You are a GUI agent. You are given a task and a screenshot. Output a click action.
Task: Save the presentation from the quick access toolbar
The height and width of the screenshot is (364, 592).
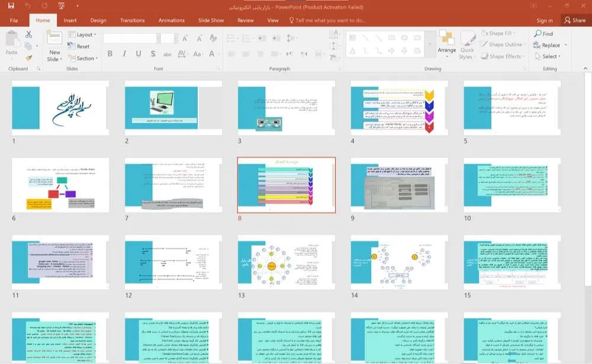(11, 6)
